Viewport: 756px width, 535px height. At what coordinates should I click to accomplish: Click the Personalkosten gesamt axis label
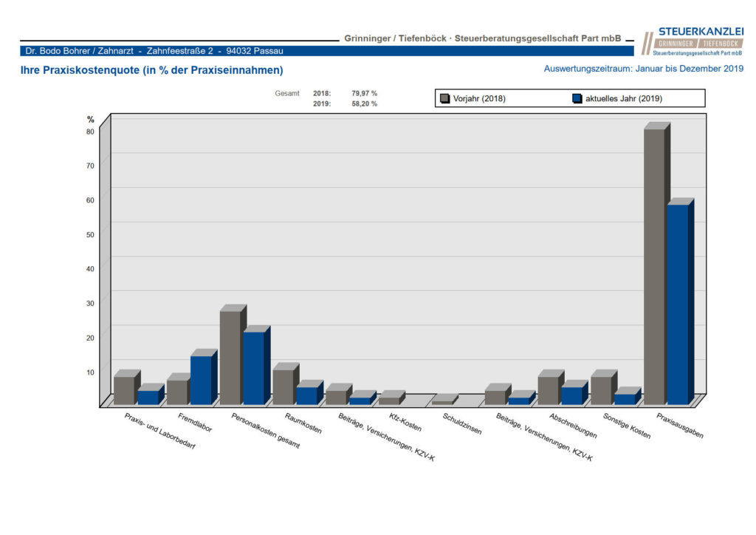click(266, 430)
